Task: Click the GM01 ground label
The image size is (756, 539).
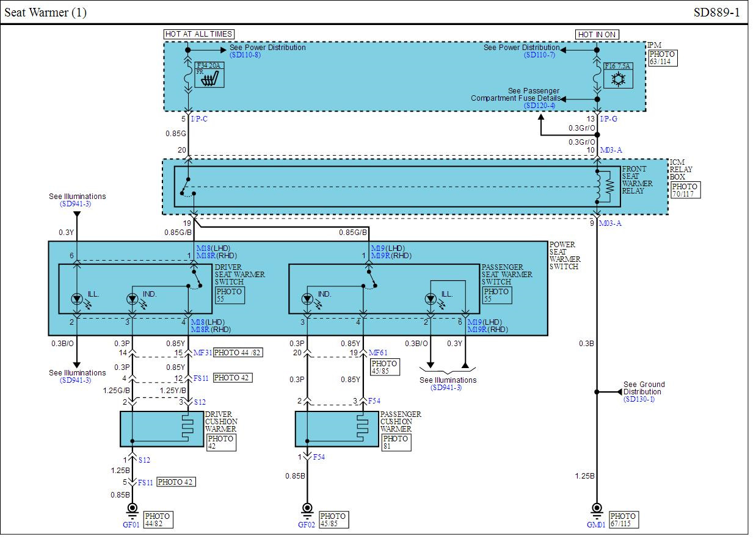Action: (x=596, y=524)
